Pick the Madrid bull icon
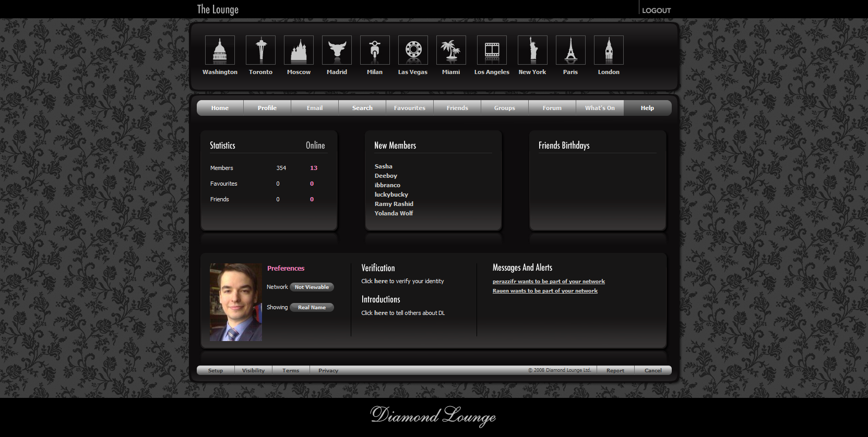The height and width of the screenshot is (437, 868). [x=337, y=50]
